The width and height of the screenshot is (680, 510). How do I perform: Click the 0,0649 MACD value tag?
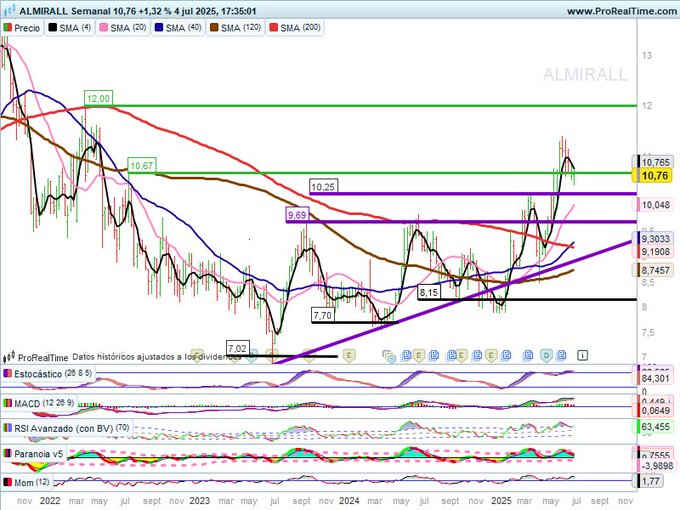coord(655,410)
